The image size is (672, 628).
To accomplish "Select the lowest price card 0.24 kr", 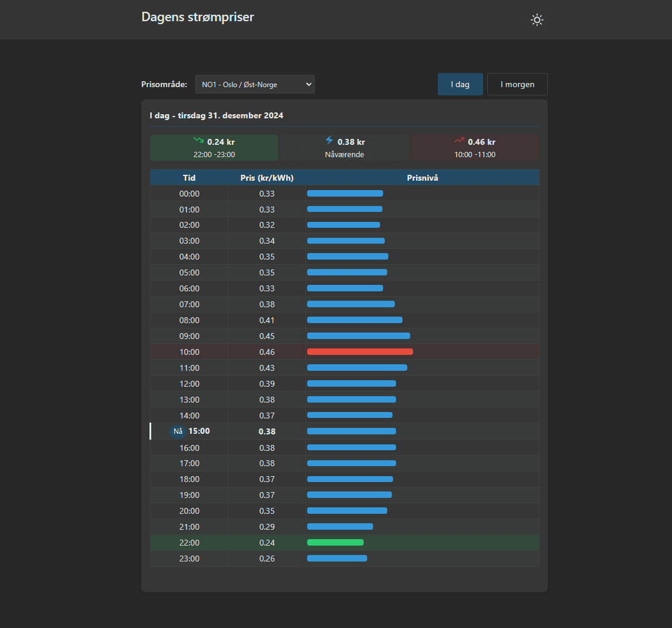I will (214, 148).
